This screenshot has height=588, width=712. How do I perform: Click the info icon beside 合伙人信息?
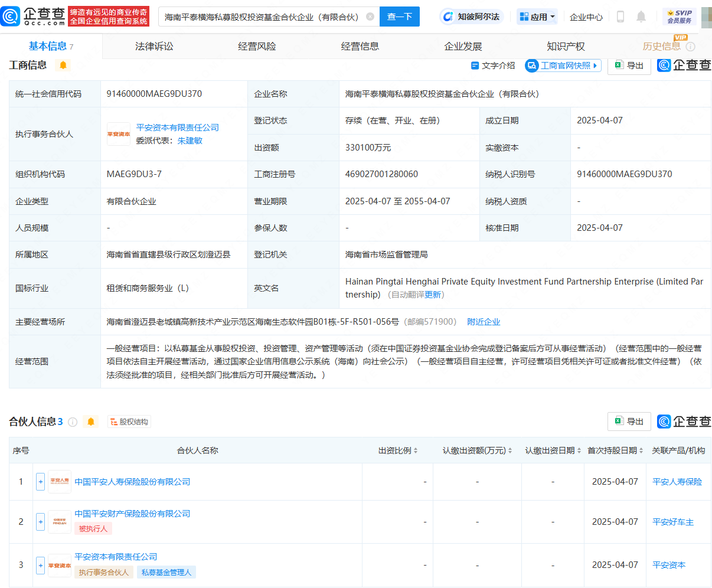pyautogui.click(x=72, y=421)
